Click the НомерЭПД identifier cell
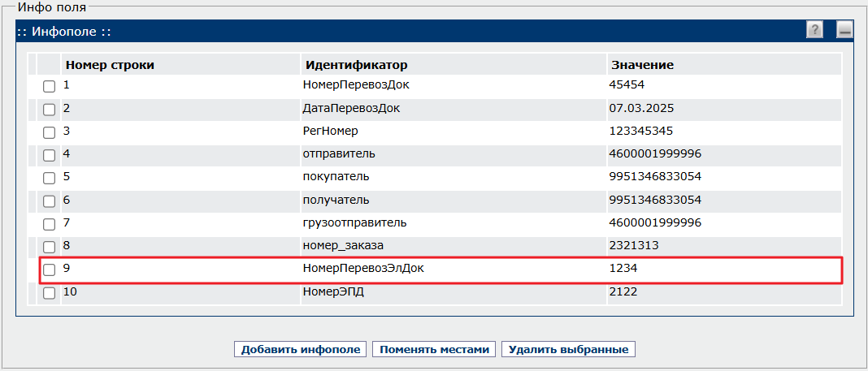The width and height of the screenshot is (868, 371). [x=332, y=291]
